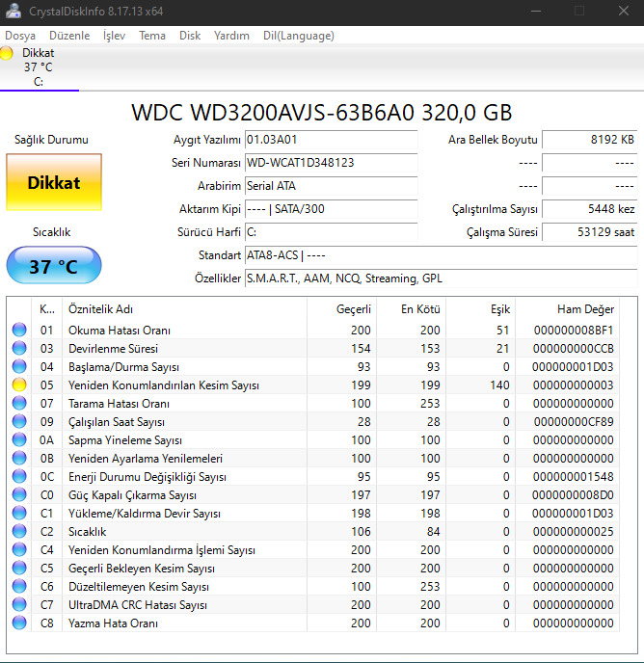Click raw value 000000001548 in row 0C
This screenshot has height=663, width=644.
(x=573, y=476)
